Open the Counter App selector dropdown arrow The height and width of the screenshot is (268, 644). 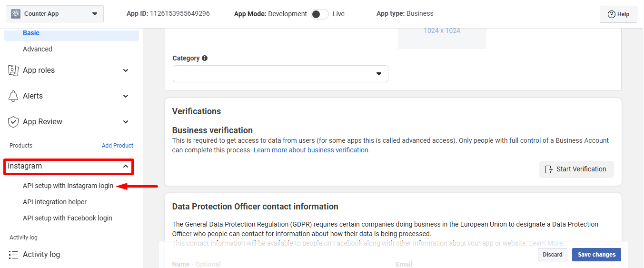coord(94,14)
